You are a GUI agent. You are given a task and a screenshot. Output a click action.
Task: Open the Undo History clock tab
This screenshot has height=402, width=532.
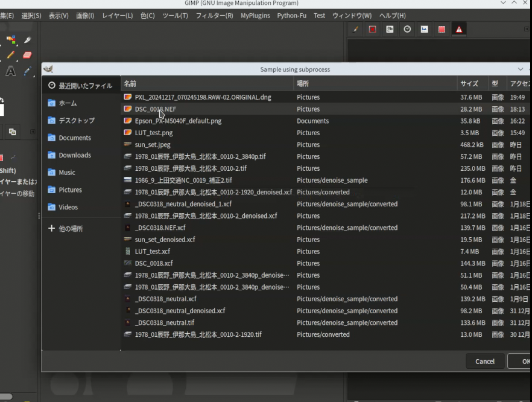coord(407,30)
